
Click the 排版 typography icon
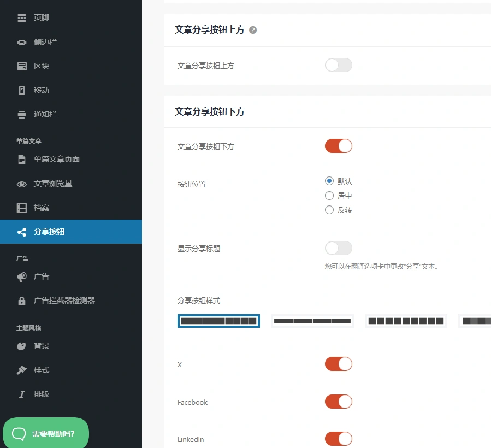(21, 394)
